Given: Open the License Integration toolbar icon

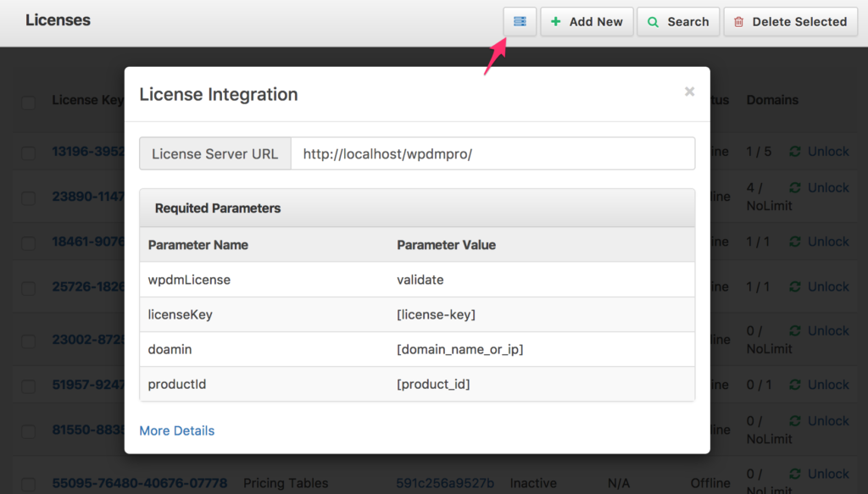Looking at the screenshot, I should tap(520, 21).
